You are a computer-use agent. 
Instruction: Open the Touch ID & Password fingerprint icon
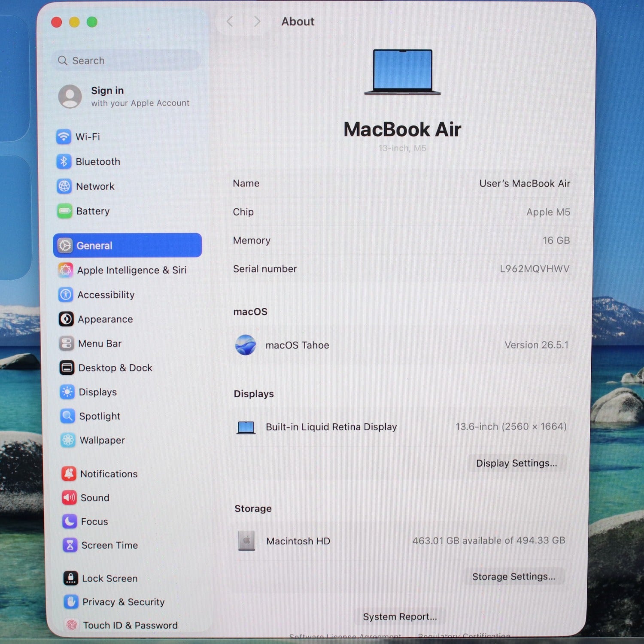tap(72, 625)
